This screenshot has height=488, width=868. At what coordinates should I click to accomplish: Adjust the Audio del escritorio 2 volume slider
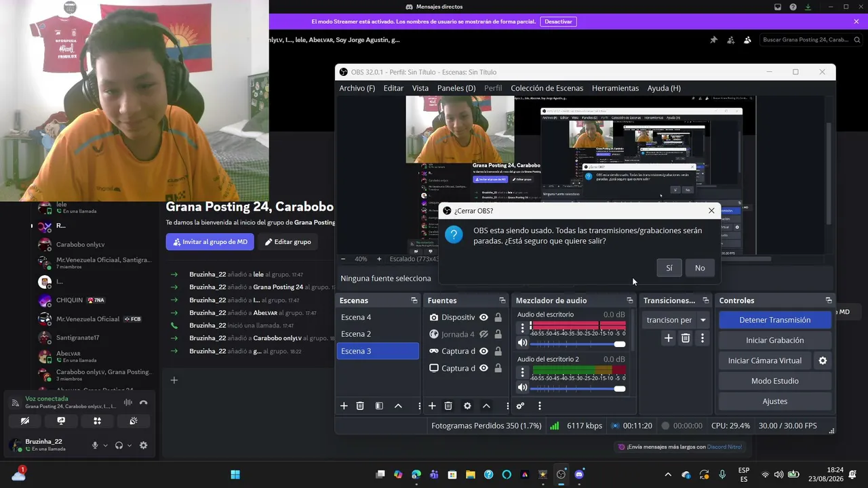(x=578, y=388)
